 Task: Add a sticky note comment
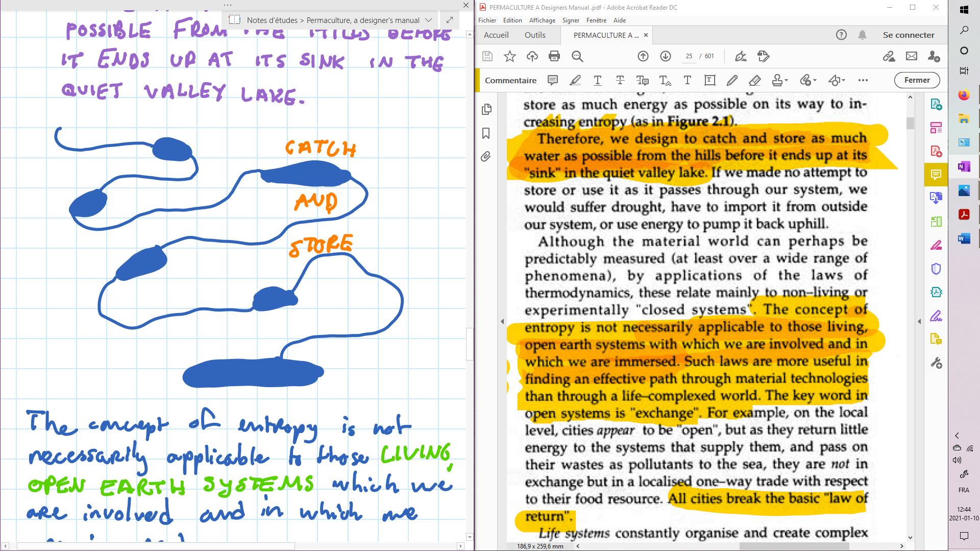553,80
